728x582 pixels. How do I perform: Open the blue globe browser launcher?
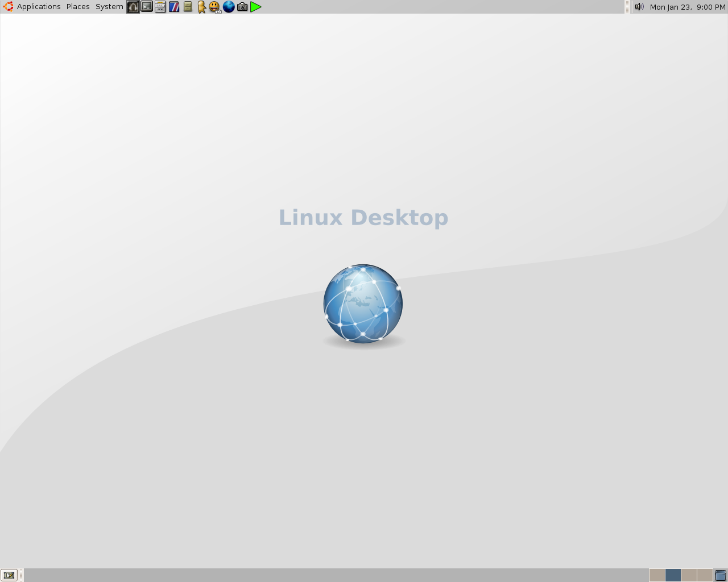click(229, 7)
